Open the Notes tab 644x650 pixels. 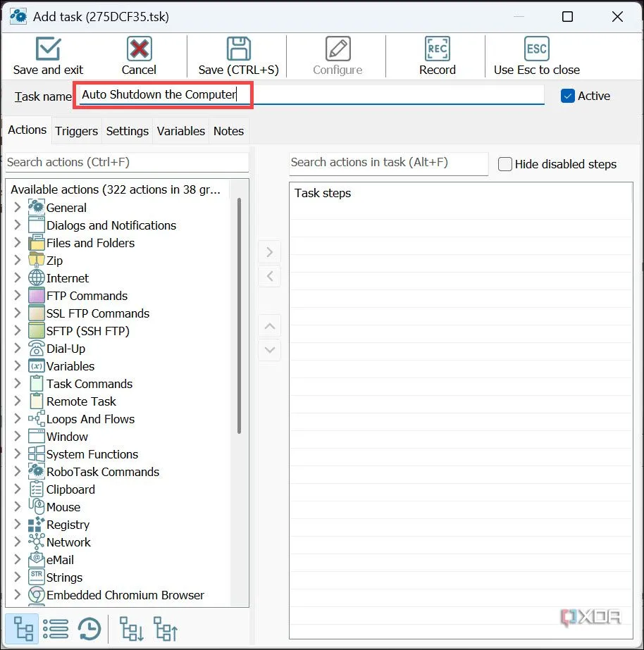tap(228, 131)
